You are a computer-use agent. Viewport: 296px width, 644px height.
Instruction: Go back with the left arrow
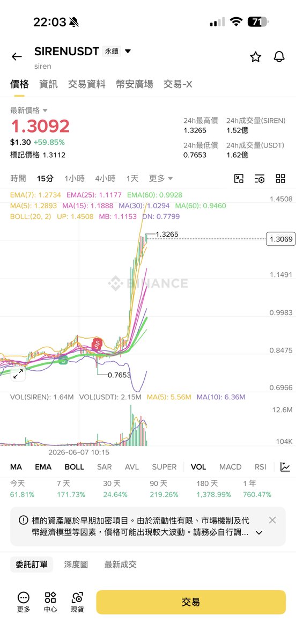tap(17, 56)
